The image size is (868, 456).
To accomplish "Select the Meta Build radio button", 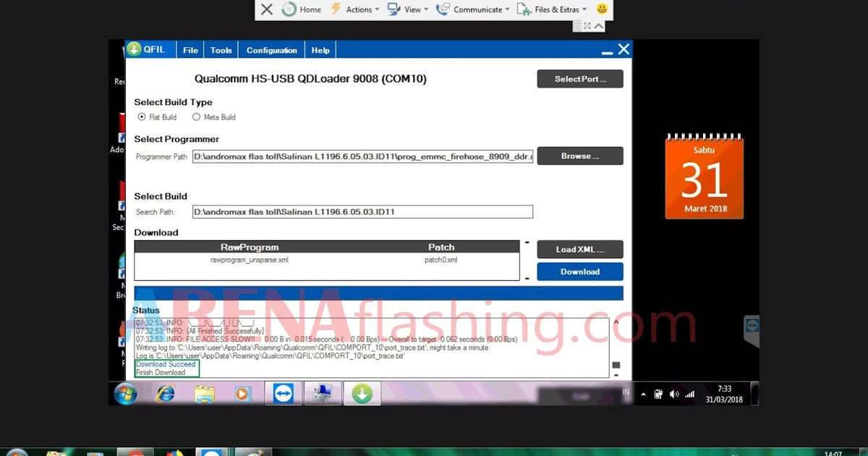I will tap(197, 117).
